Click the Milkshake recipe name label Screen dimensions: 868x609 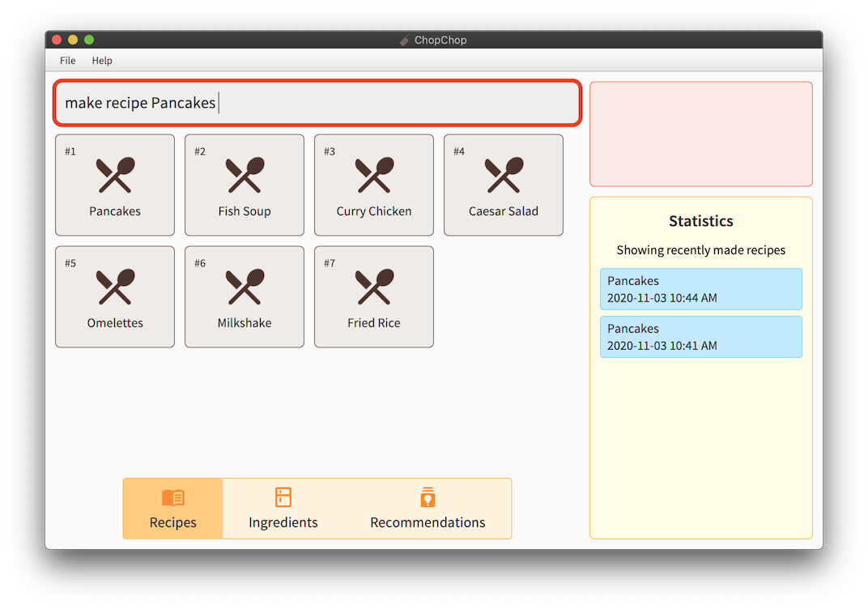click(x=245, y=323)
